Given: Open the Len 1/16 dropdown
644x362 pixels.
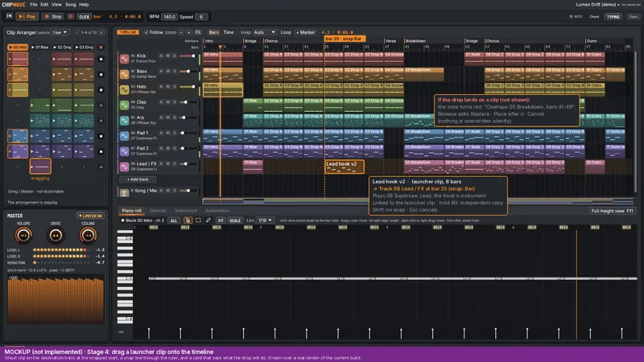Looking at the screenshot, I should [x=265, y=220].
